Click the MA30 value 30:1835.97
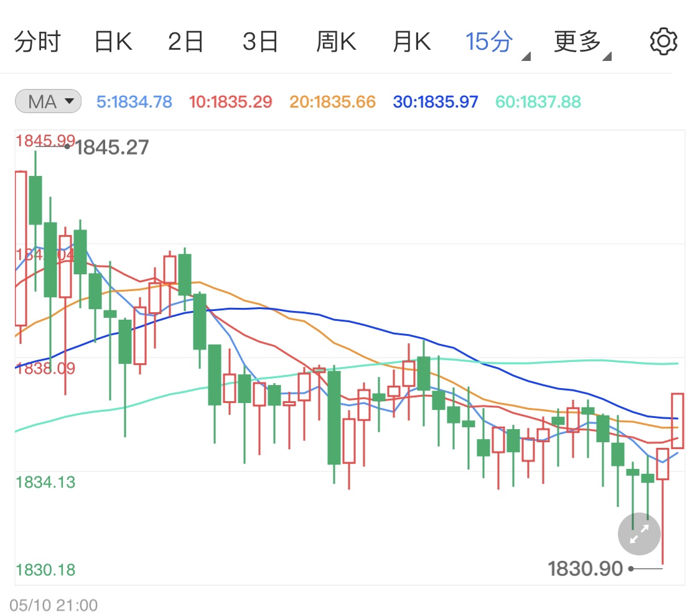This screenshot has width=700, height=612. coord(436,102)
